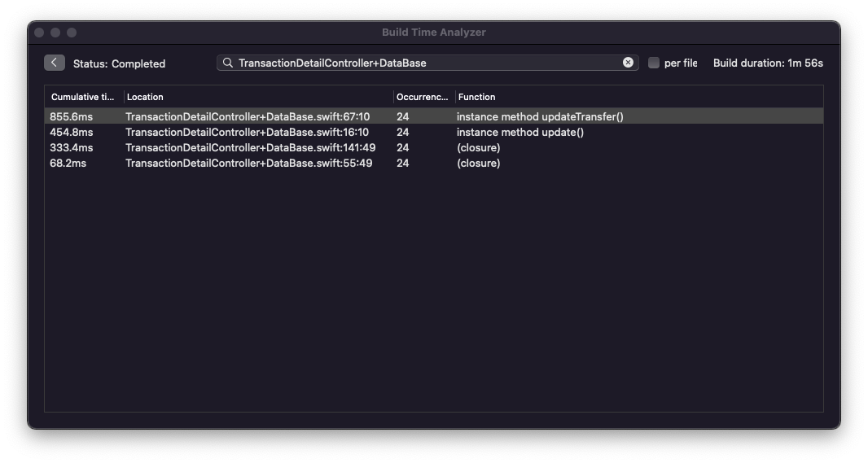Select instance method update() cell

519,132
